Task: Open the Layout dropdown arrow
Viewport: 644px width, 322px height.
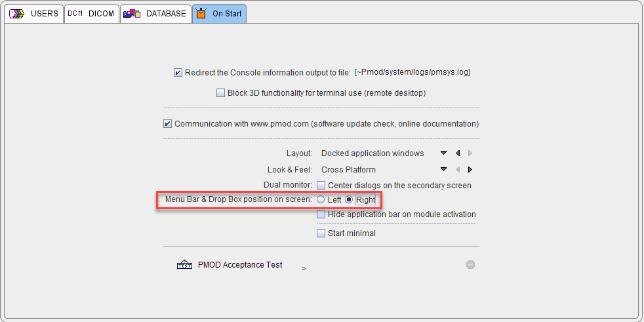Action: [443, 153]
